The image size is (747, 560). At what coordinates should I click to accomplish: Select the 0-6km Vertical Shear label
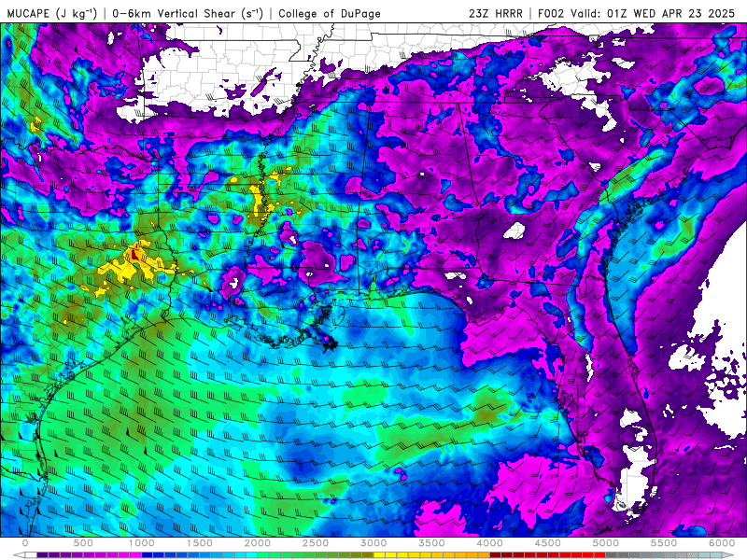pyautogui.click(x=188, y=14)
